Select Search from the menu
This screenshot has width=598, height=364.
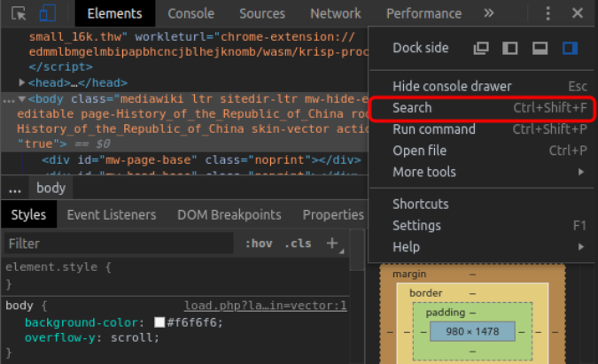[482, 108]
